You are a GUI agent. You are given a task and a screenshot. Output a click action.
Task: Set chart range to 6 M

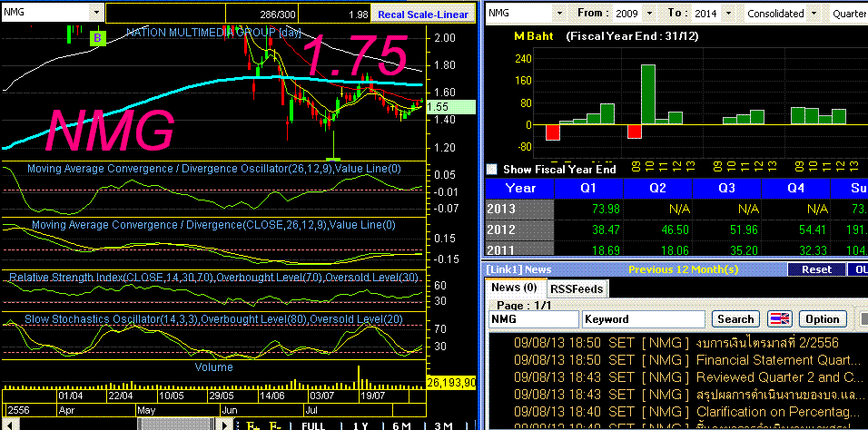[401, 425]
